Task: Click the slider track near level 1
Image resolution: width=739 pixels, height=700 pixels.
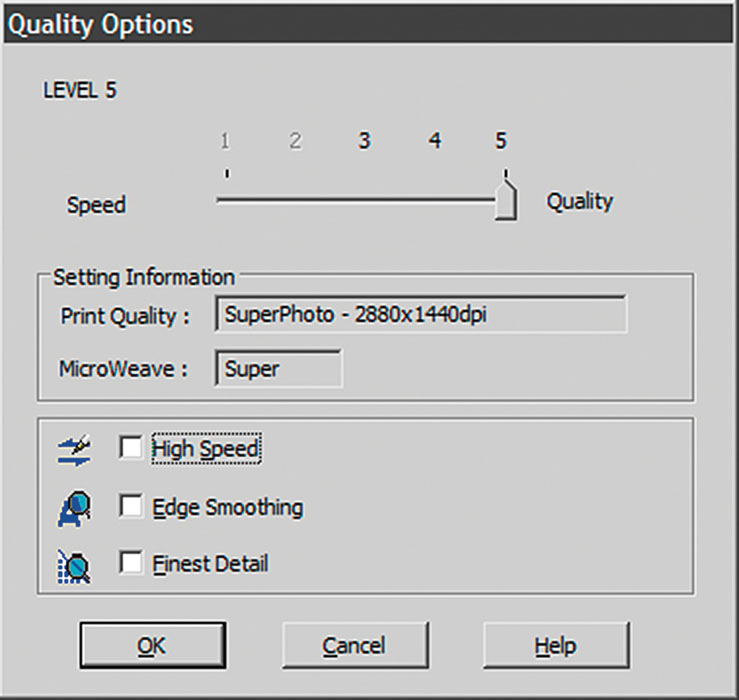Action: pyautogui.click(x=227, y=200)
